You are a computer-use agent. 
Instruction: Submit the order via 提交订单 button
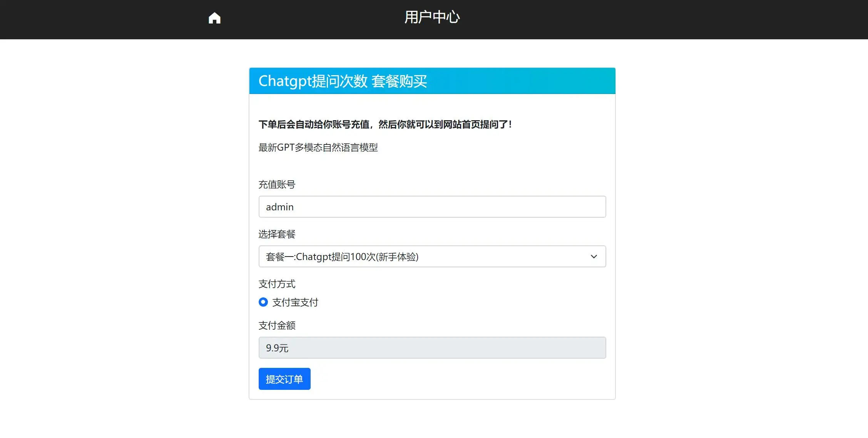[x=284, y=379]
